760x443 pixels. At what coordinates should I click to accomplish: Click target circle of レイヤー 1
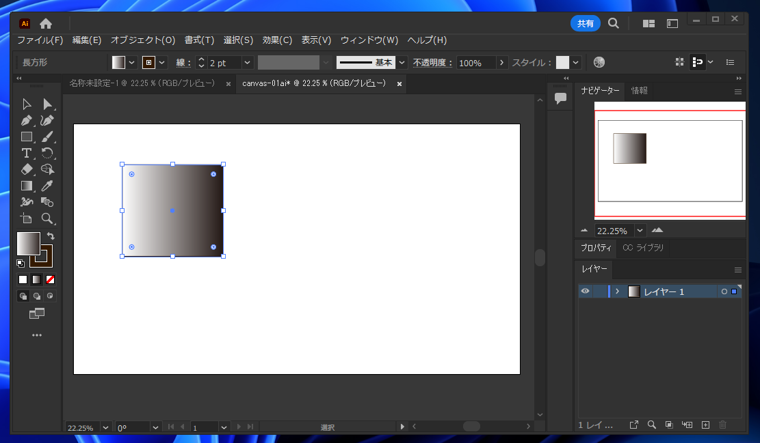click(724, 291)
